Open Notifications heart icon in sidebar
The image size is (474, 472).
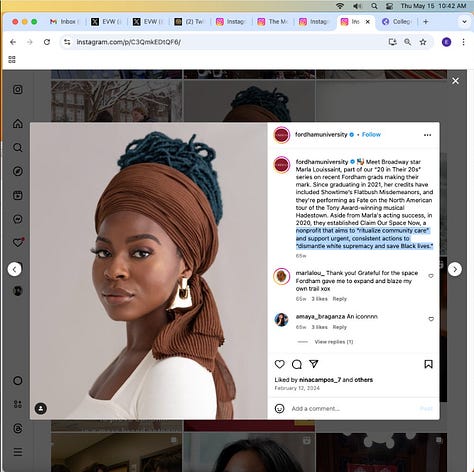pos(18,242)
